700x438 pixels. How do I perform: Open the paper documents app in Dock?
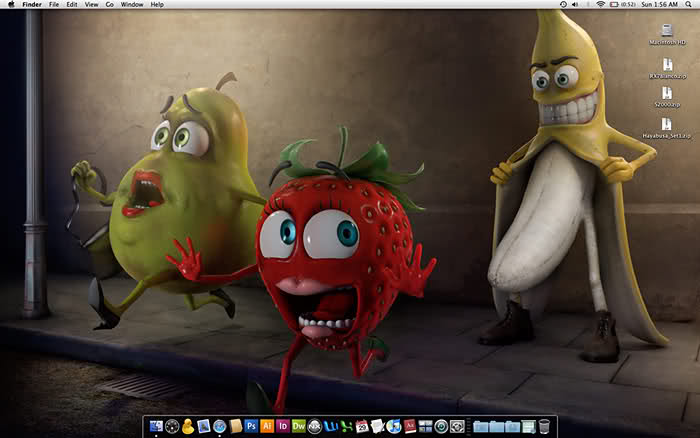pos(378,426)
